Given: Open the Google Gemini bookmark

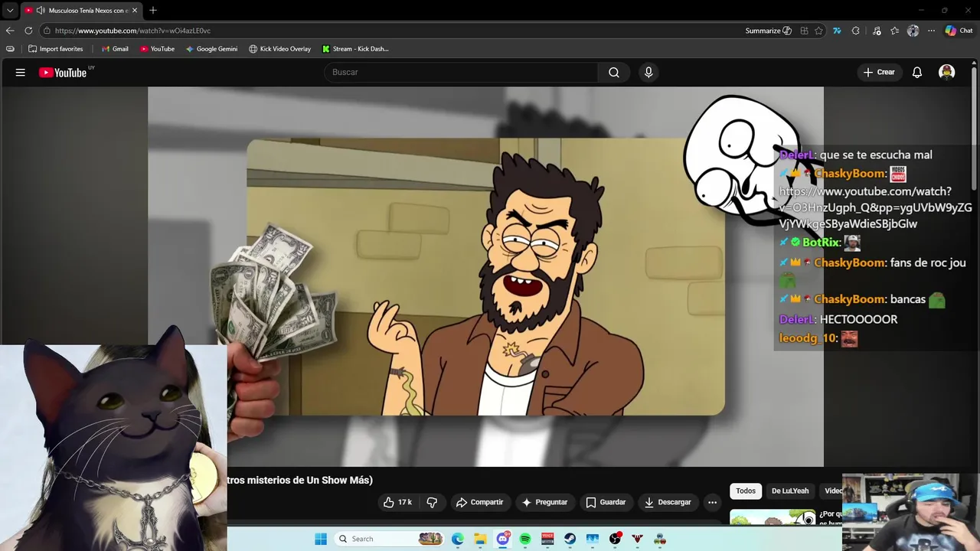Looking at the screenshot, I should click(211, 49).
